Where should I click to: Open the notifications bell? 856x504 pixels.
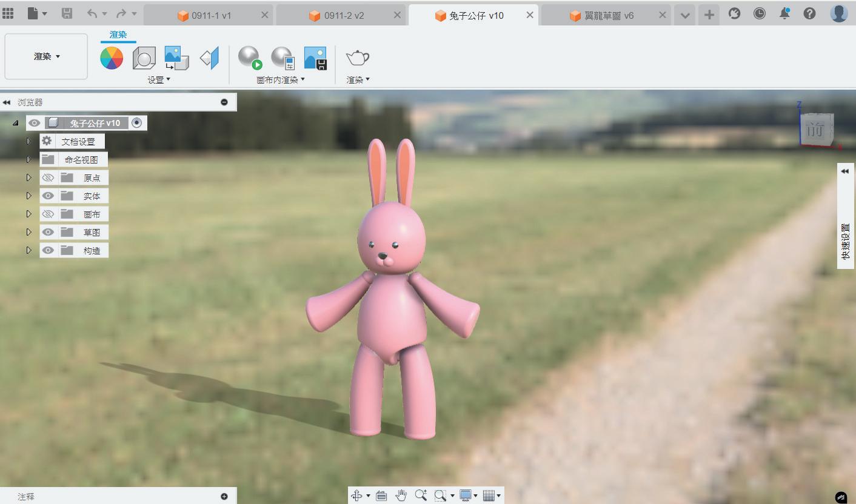(784, 13)
